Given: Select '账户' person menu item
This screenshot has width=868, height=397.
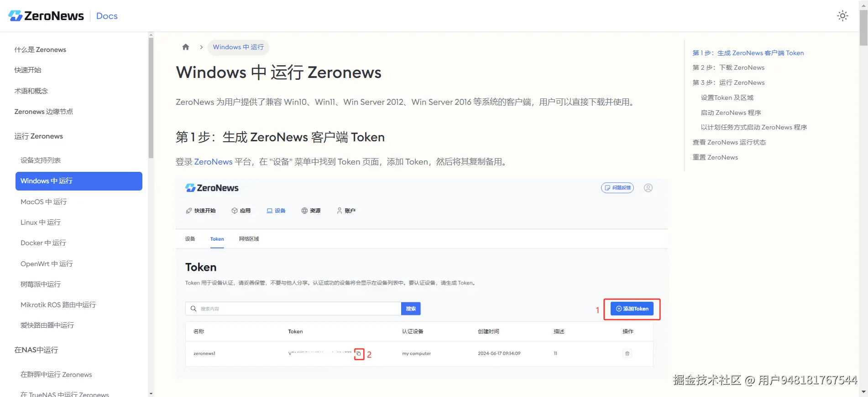Looking at the screenshot, I should pyautogui.click(x=346, y=211).
